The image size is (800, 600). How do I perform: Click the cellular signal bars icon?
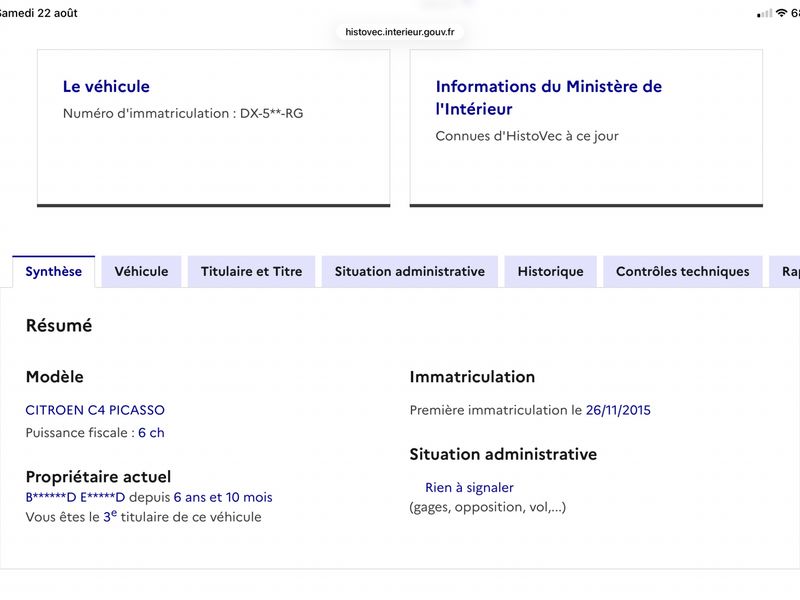click(764, 14)
